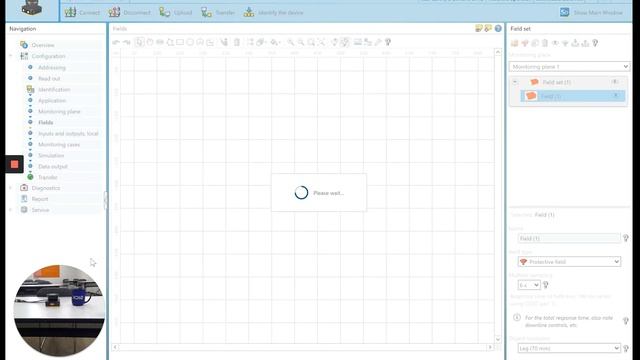Open the object resolution Leg (70 mm) dropdown
The width and height of the screenshot is (640, 360).
tap(569, 348)
